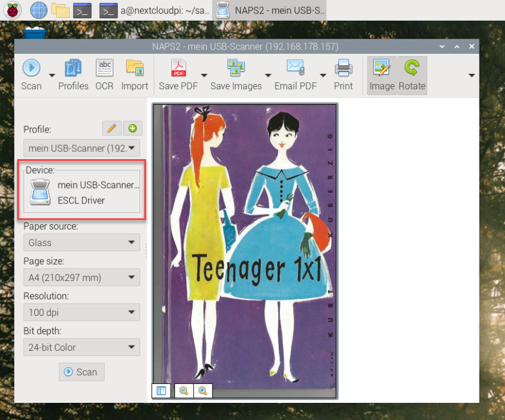Click the Import toolbar icon
The image size is (505, 420).
135,75
